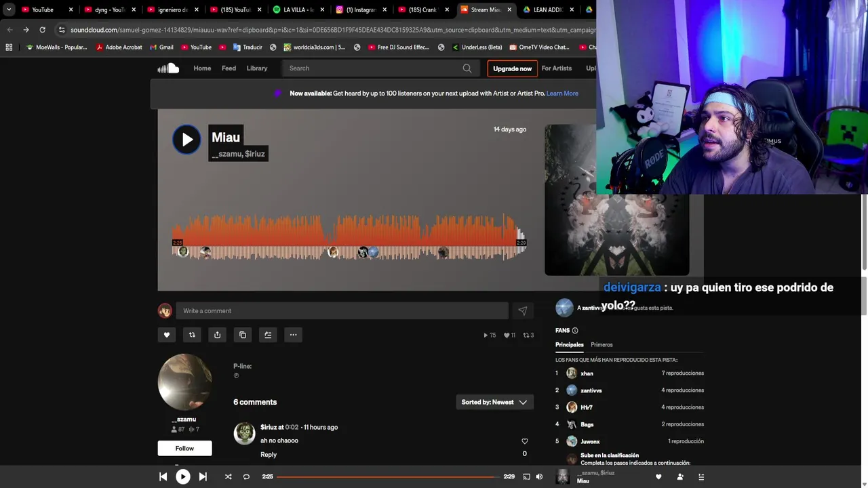Open Library in SoundCloud nav
Screen dimensions: 868x488
(x=257, y=68)
